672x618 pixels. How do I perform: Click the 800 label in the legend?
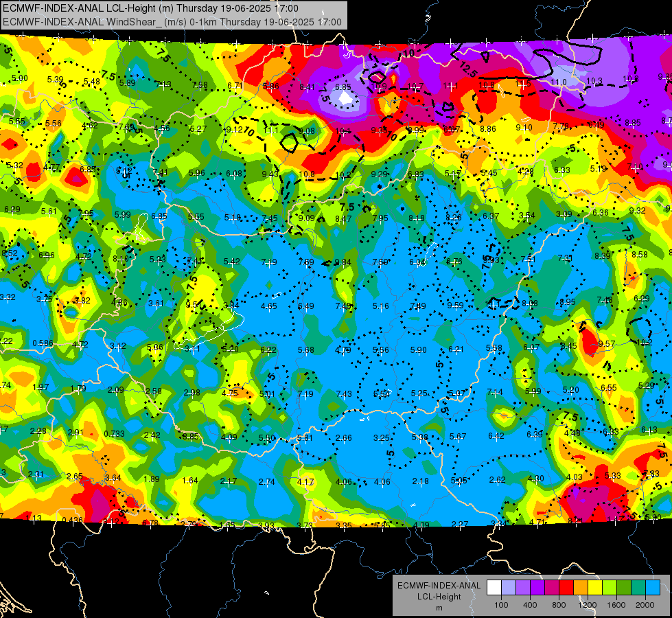(559, 605)
